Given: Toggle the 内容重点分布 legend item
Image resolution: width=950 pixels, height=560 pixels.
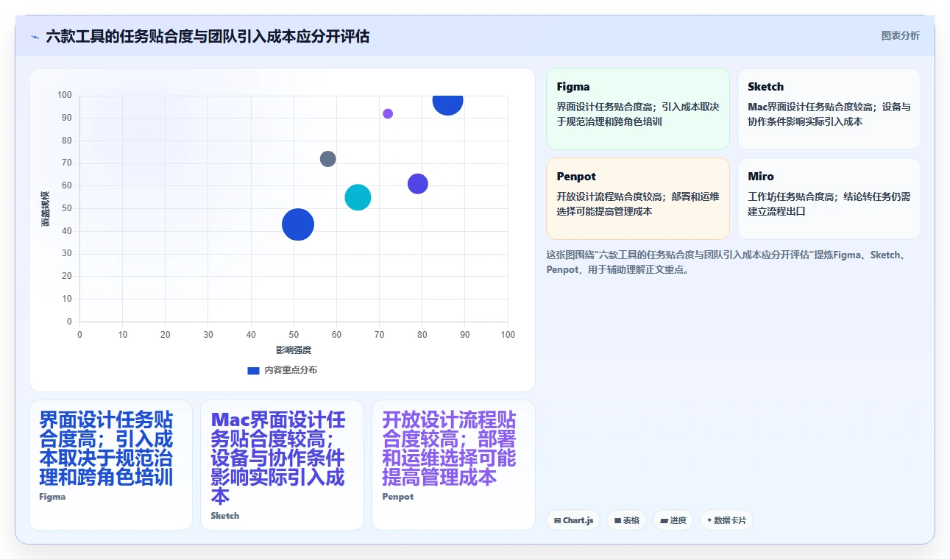Looking at the screenshot, I should click(x=283, y=370).
